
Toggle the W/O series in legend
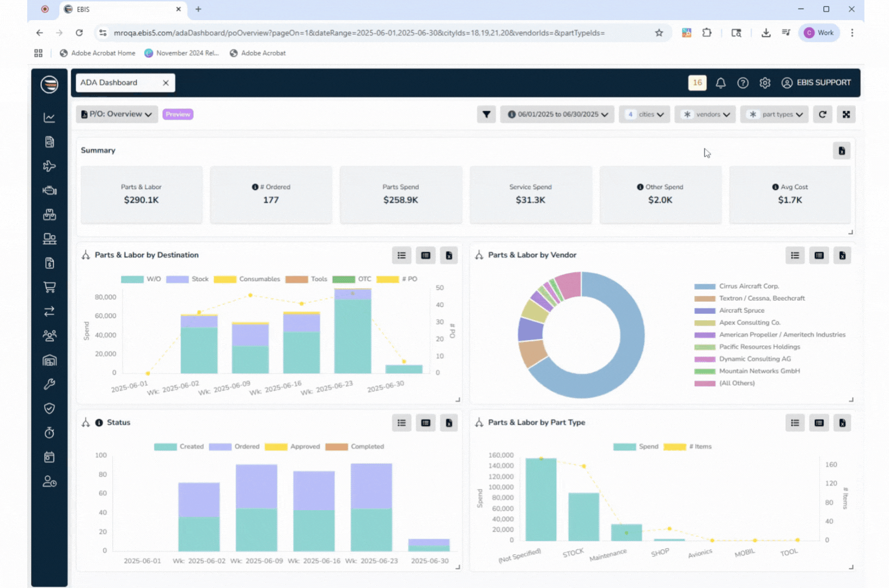tap(141, 279)
